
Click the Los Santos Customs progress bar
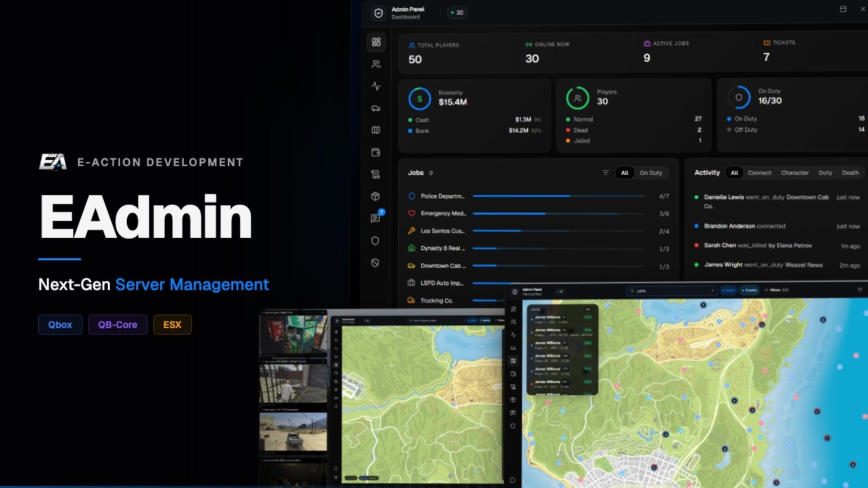coord(558,230)
